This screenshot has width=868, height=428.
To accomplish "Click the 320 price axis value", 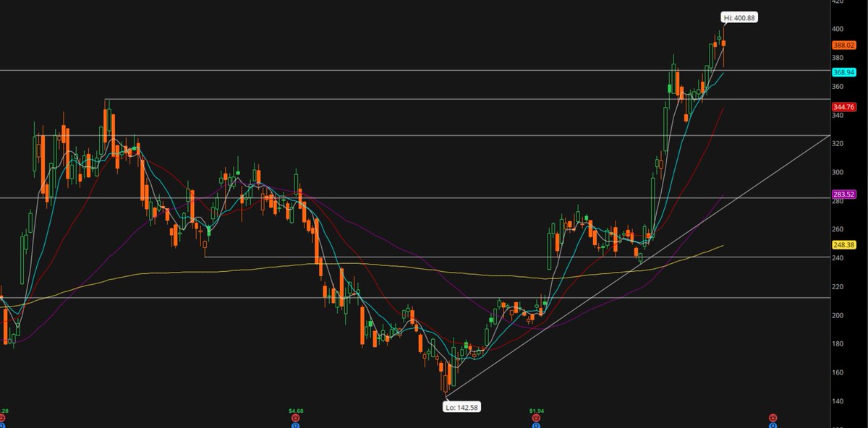I will pos(838,144).
